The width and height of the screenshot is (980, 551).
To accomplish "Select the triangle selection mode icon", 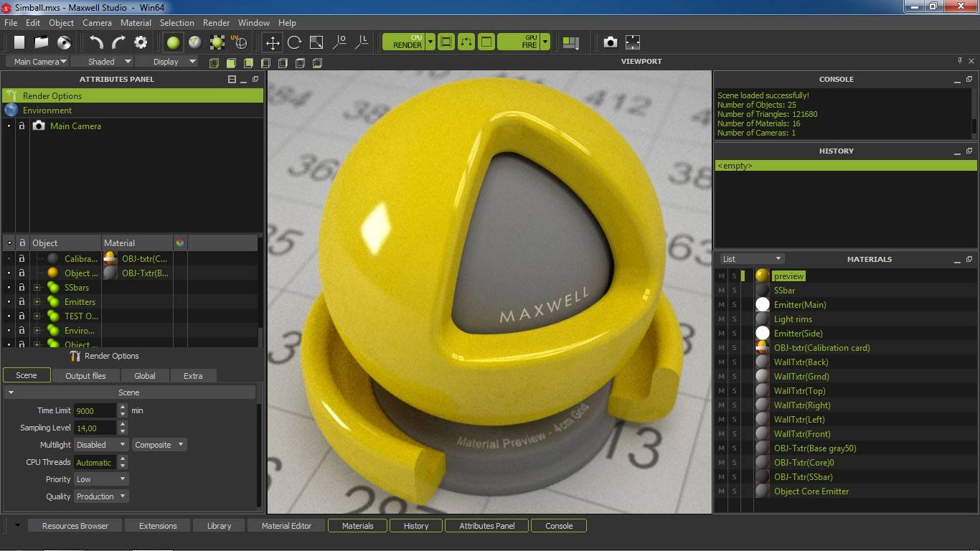I will [194, 42].
